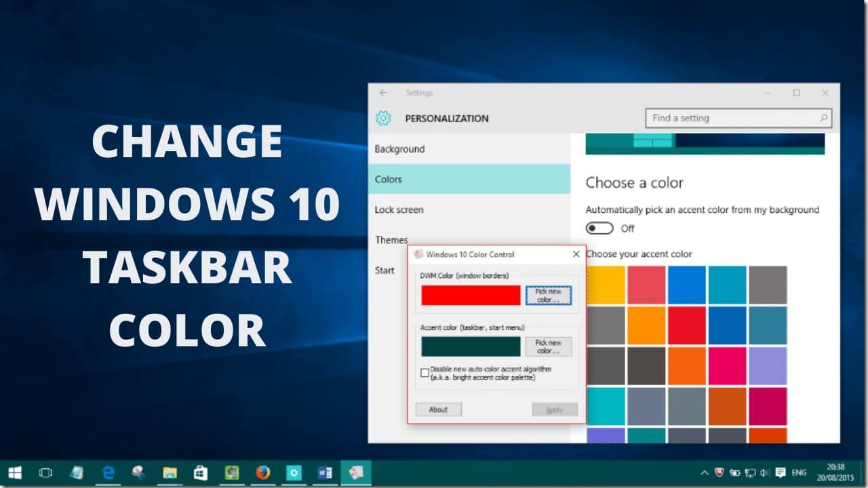Screen dimensions: 868x488
Task: Enable 'Disable new auto-color accent algorithm' checkbox
Action: tap(425, 373)
